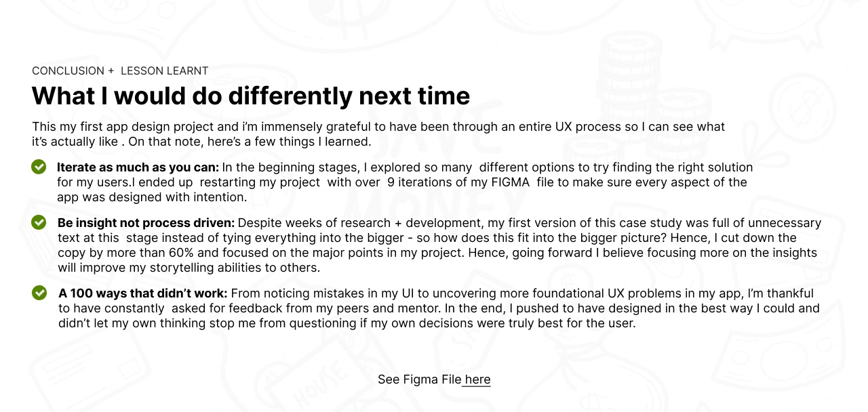The image size is (868, 412).
Task: Click the green checkmark beside A 100 ways
Action: (39, 293)
